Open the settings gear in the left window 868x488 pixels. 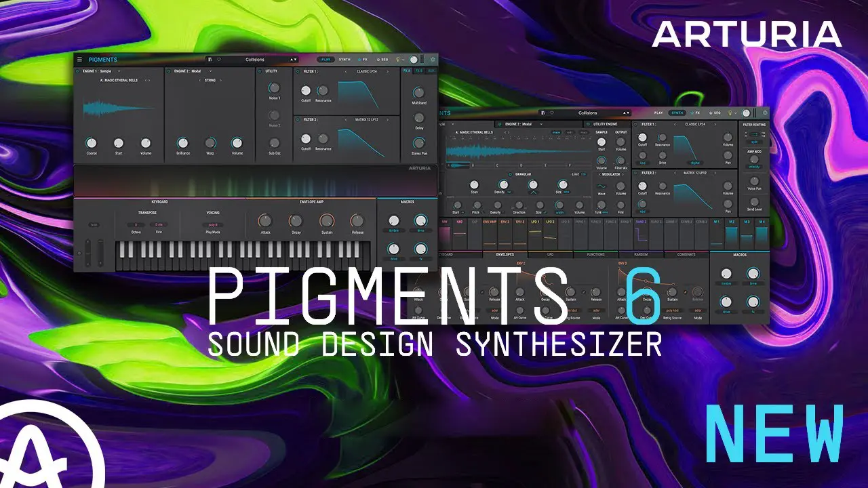point(433,60)
